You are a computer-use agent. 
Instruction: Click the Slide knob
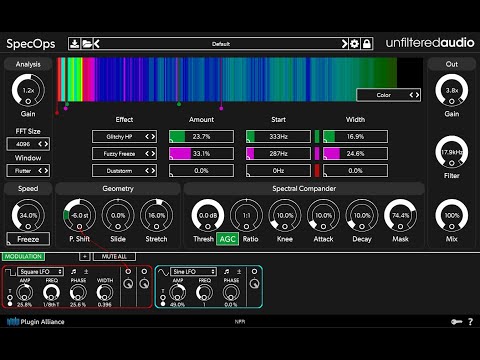click(118, 215)
